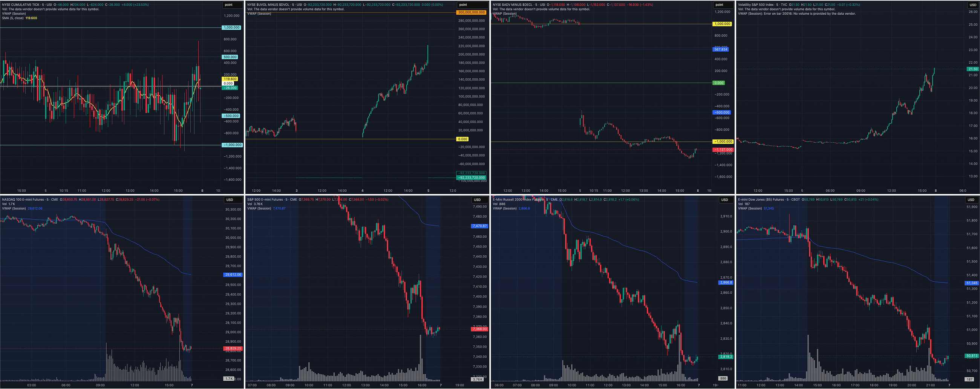Click the green -92,233,720.000 last price label

click(472, 178)
